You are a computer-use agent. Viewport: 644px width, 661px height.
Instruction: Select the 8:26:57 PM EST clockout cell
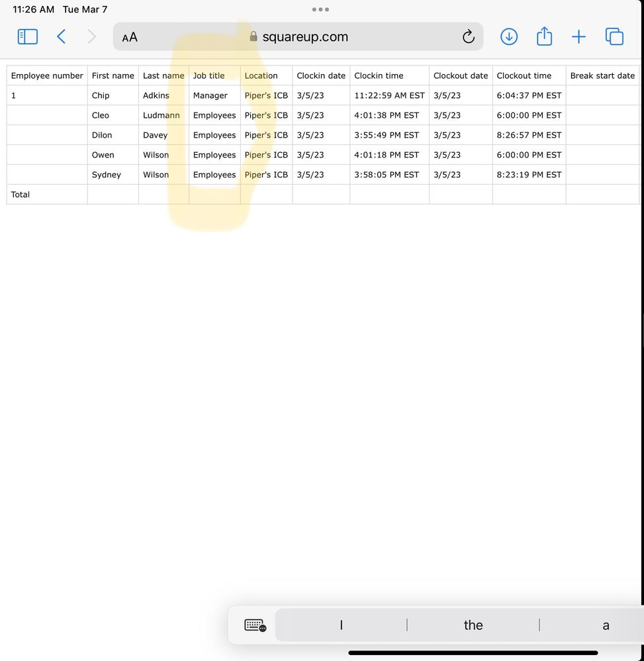coord(529,135)
